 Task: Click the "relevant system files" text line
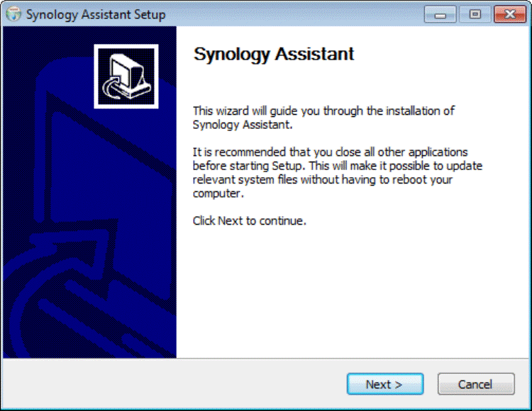(323, 179)
